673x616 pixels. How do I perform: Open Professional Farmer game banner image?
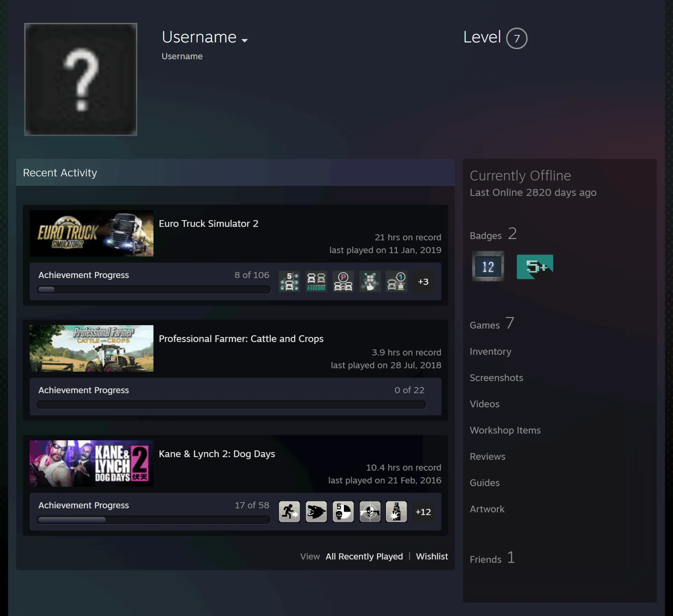tap(91, 348)
